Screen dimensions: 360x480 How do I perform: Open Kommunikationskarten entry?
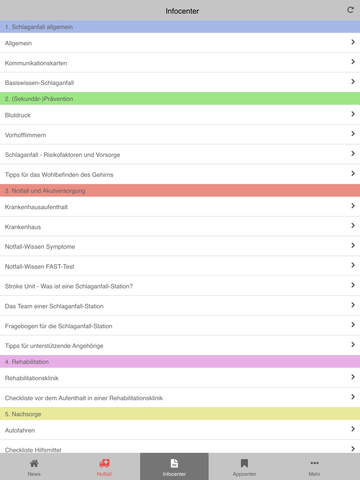coord(180,63)
